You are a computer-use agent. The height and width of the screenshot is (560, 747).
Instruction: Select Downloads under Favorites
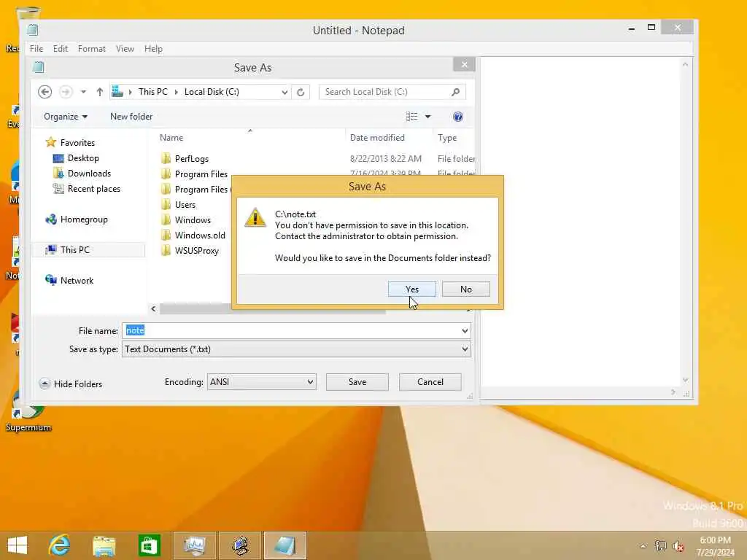tap(89, 174)
